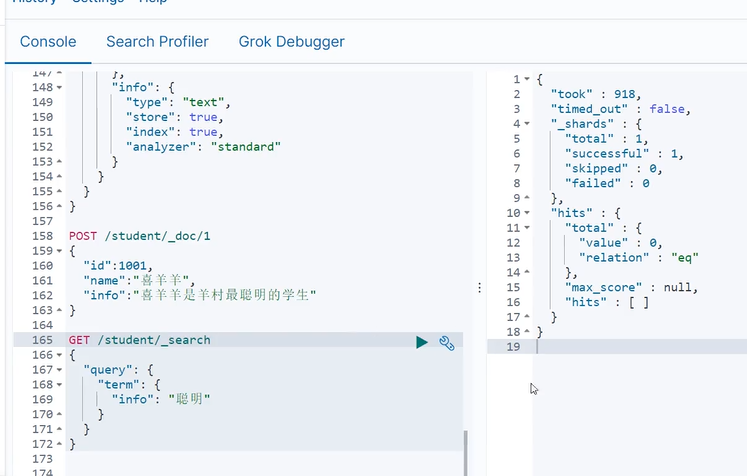Viewport: 747px width, 476px height.
Task: Fold the "query" block at line 167
Action: click(60, 370)
